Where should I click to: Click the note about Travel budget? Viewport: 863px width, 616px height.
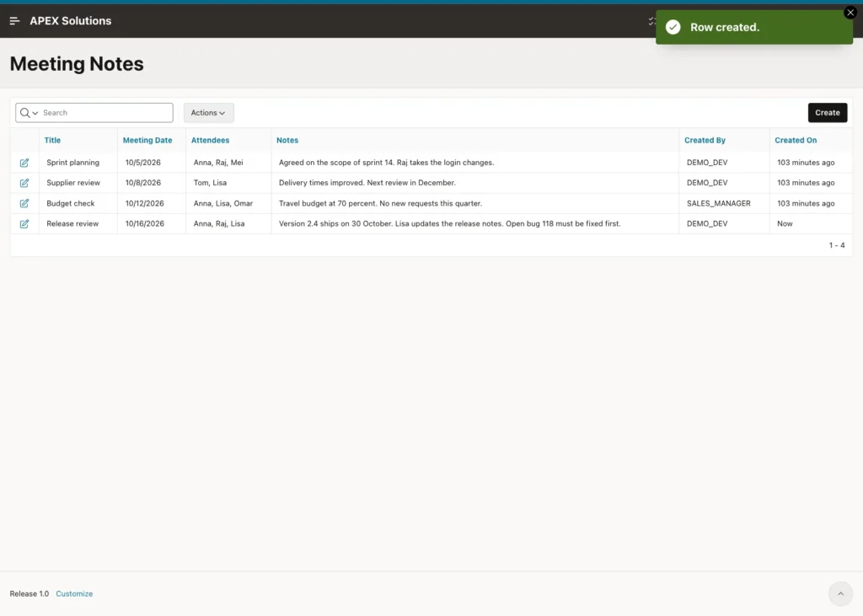coord(380,203)
